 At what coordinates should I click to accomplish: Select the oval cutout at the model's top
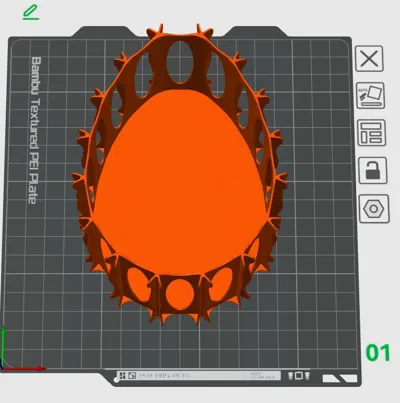[x=180, y=62]
